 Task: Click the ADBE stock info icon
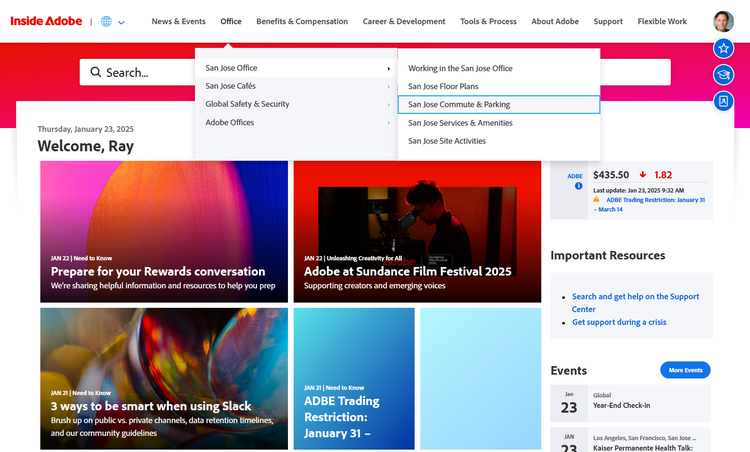[x=578, y=186]
